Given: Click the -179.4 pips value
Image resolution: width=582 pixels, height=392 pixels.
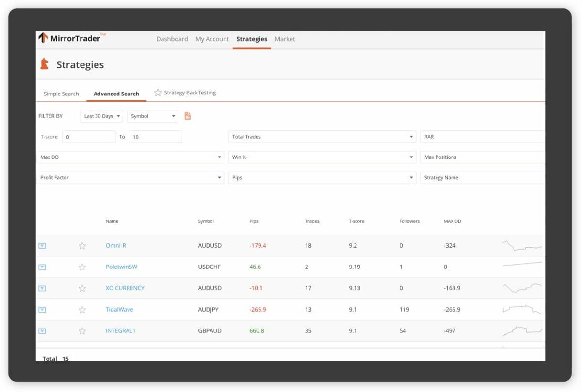Looking at the screenshot, I should [x=258, y=246].
